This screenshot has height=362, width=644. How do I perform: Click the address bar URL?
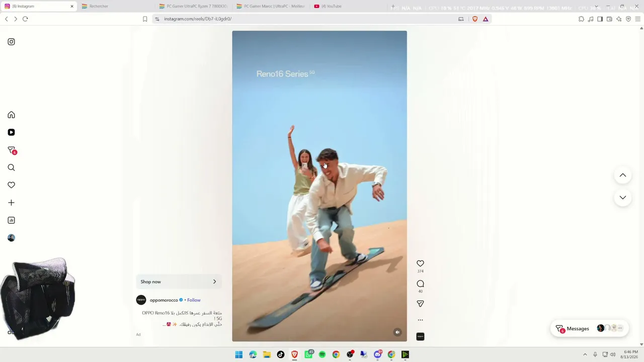198,19
